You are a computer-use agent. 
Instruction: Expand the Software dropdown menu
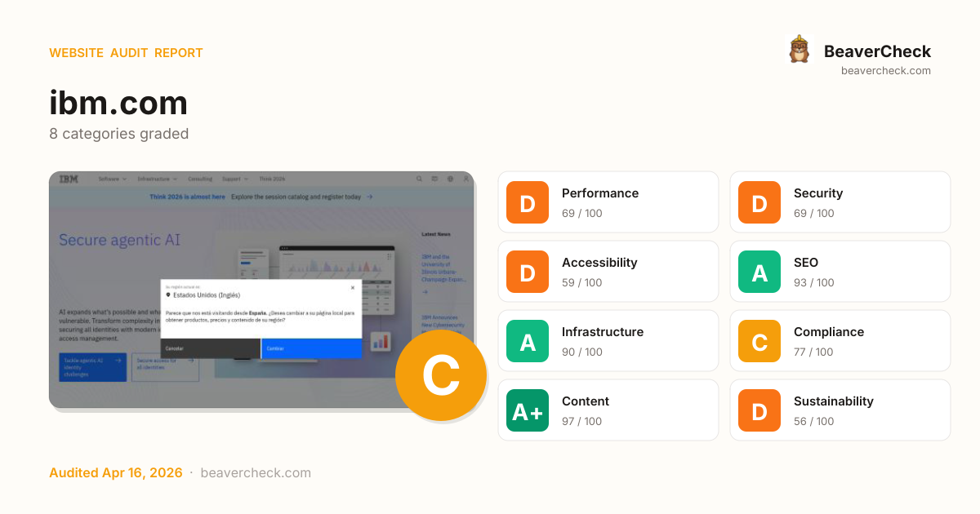point(113,179)
